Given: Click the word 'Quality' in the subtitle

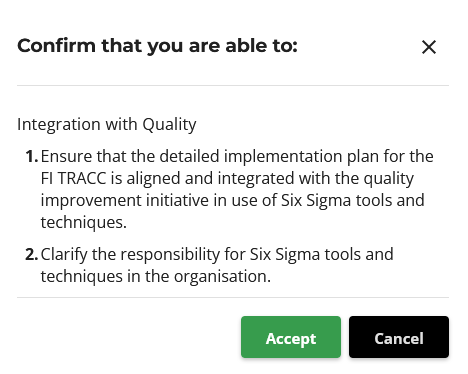Looking at the screenshot, I should tap(169, 125).
